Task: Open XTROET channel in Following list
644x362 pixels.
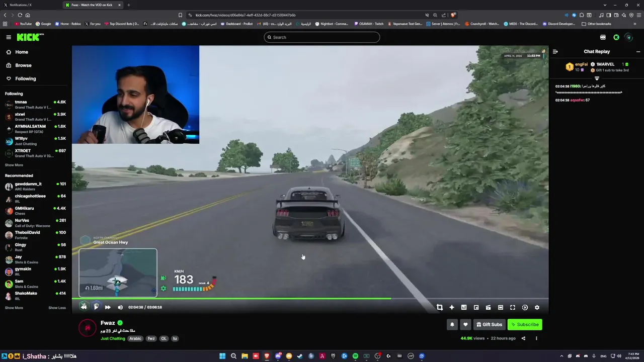Action: 35,153
